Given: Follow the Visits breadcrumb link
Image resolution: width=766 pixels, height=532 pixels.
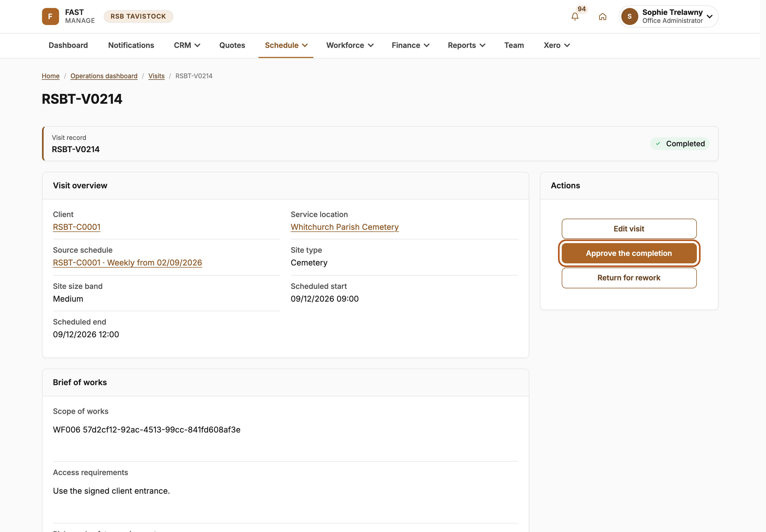Looking at the screenshot, I should pos(156,76).
